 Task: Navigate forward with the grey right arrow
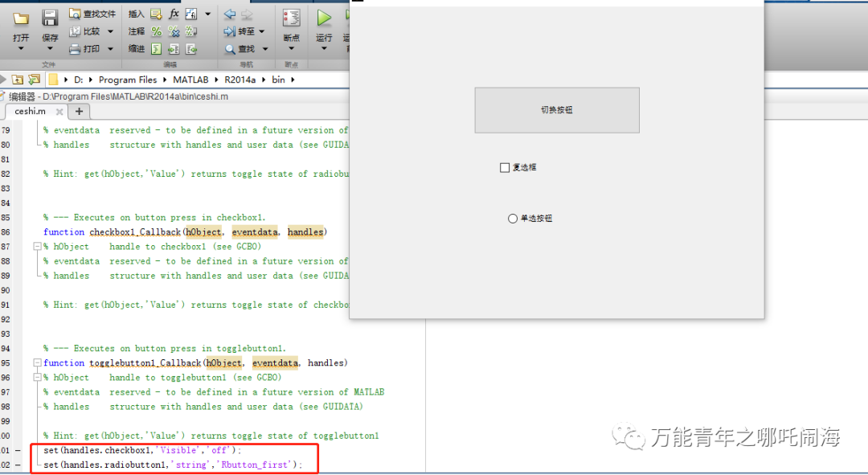pos(247,14)
